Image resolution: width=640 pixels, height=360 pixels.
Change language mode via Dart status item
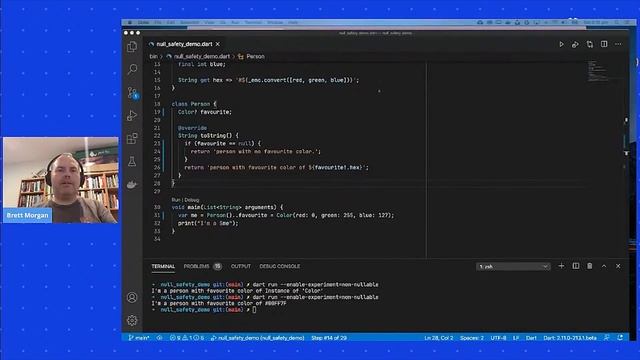pyautogui.click(x=531, y=338)
